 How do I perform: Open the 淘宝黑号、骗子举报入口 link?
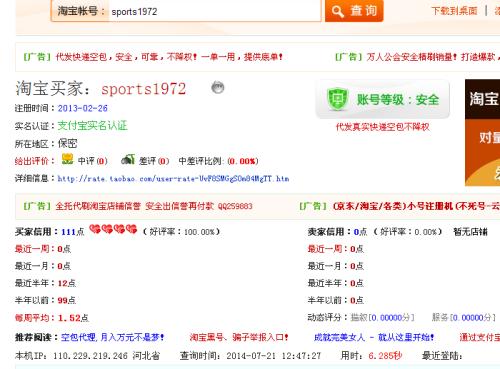coord(239,337)
